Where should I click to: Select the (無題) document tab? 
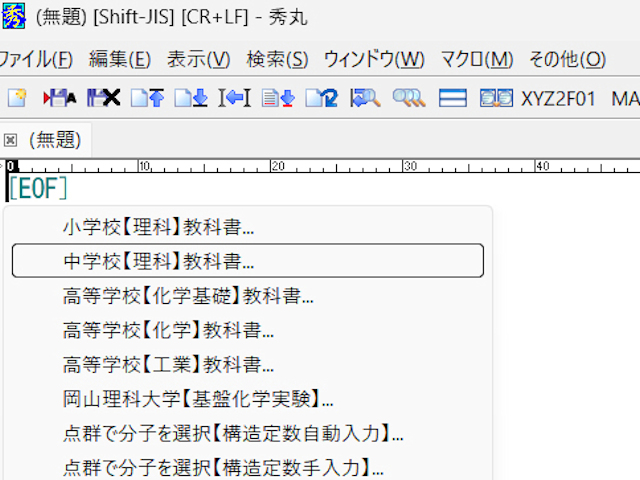55,139
